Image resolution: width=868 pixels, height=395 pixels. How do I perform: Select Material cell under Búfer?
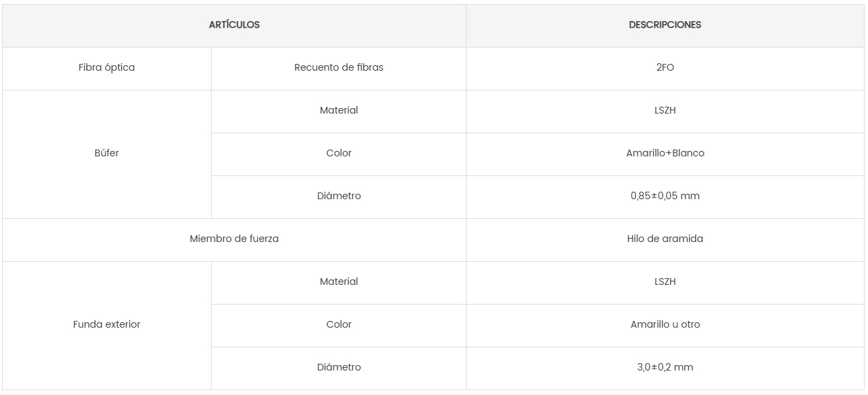click(339, 111)
